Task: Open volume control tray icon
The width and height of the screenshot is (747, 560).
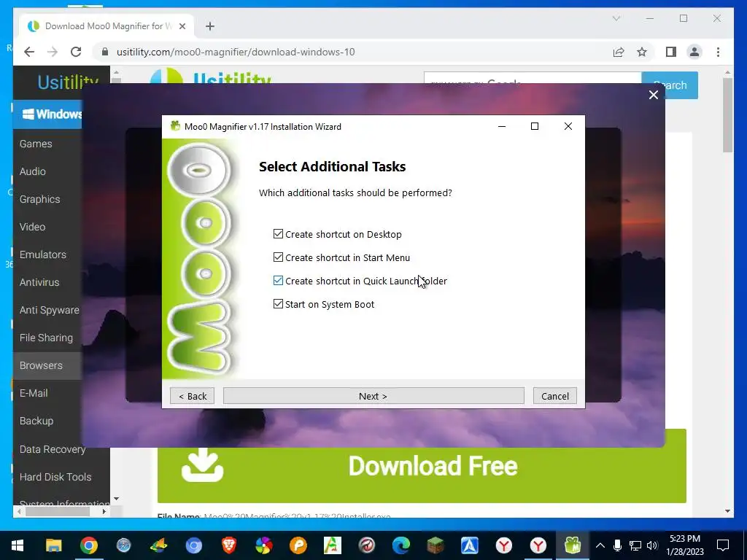Action: [652, 545]
